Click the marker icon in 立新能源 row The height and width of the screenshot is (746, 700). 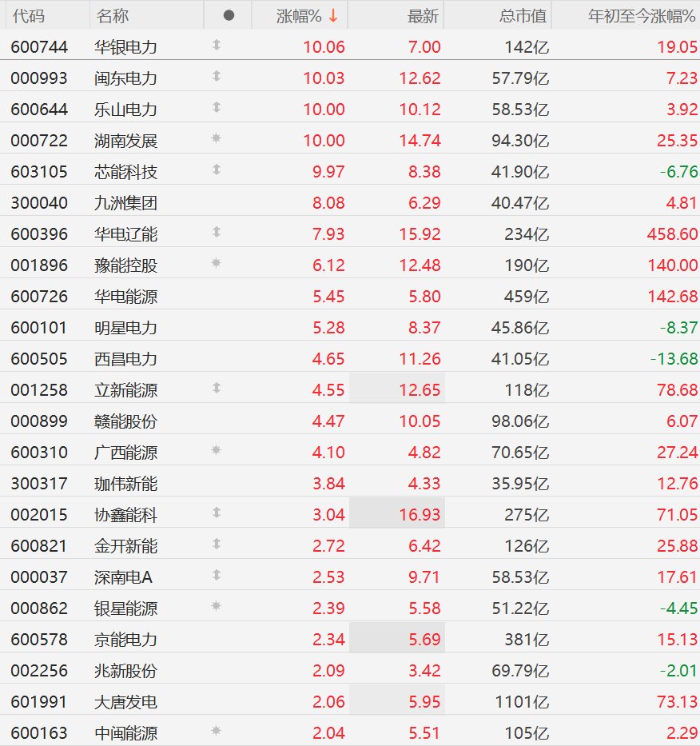[x=217, y=389]
